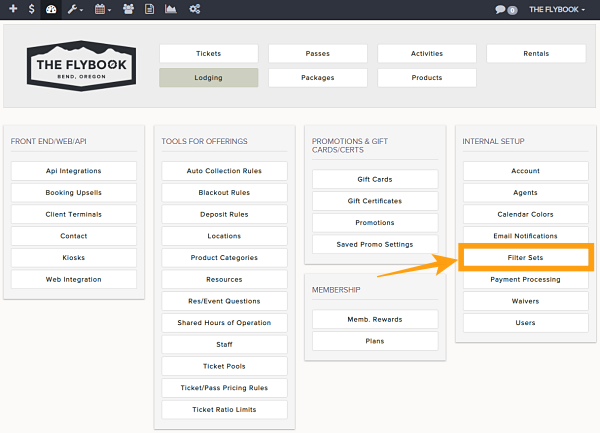Open the customers people icon
Screen dimensions: 600x433
(x=129, y=9)
